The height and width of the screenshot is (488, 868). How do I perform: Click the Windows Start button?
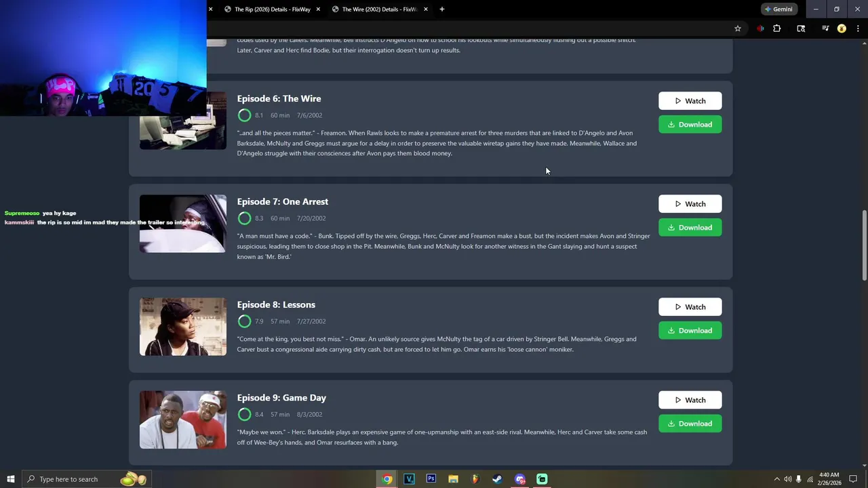(10, 479)
